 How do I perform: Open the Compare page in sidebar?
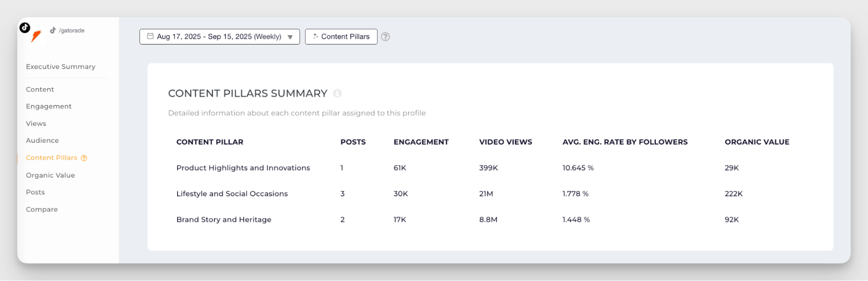pyautogui.click(x=42, y=209)
